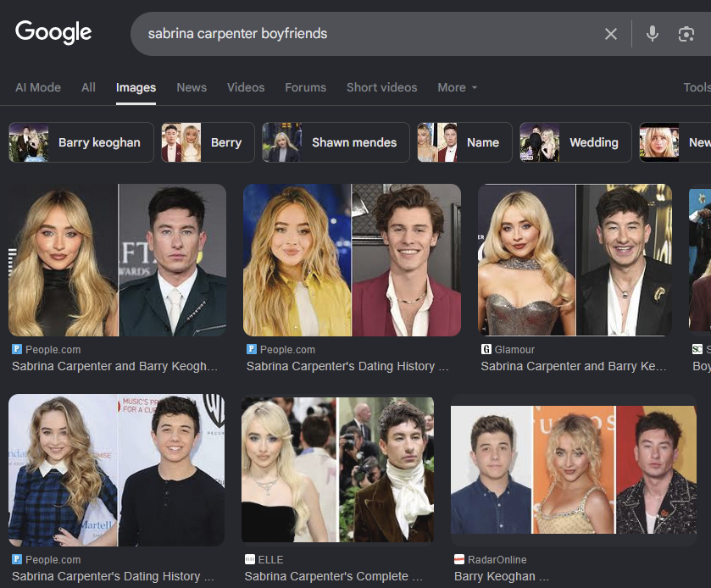Click the Glamour source name
This screenshot has height=588, width=711.
[514, 350]
